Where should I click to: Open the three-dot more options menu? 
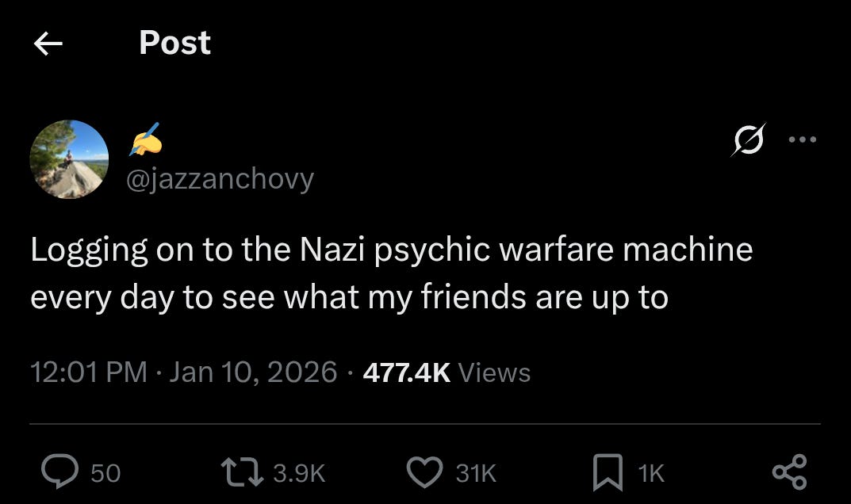pyautogui.click(x=802, y=139)
